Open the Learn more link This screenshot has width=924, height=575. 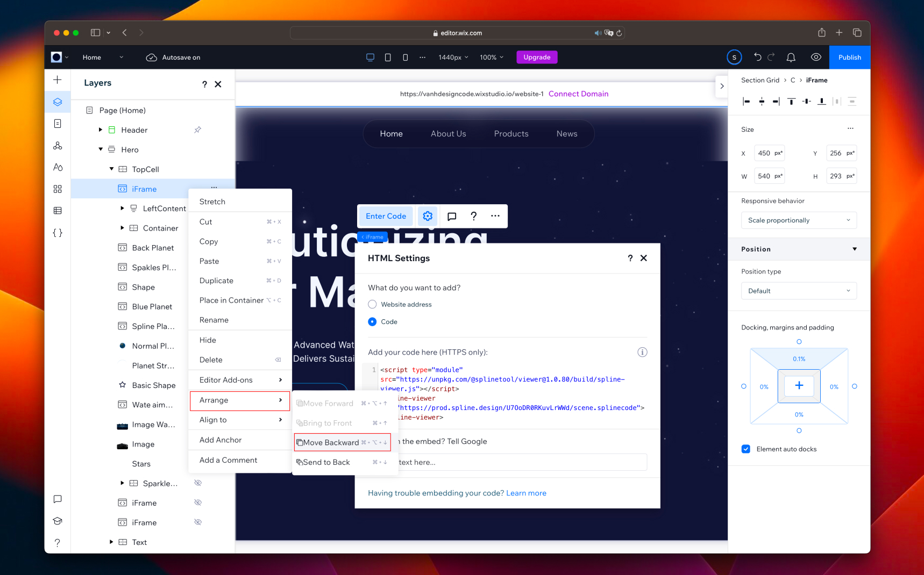(526, 493)
